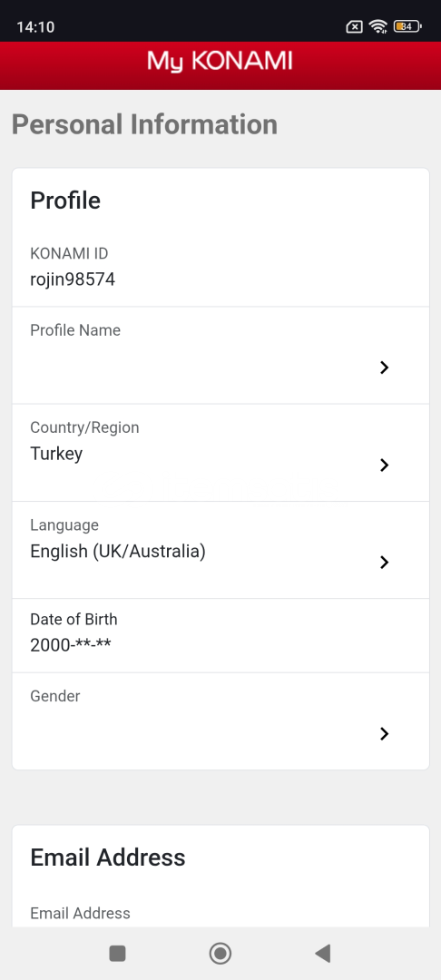Tap the Email Address section heading
The image size is (441, 980).
(x=108, y=857)
